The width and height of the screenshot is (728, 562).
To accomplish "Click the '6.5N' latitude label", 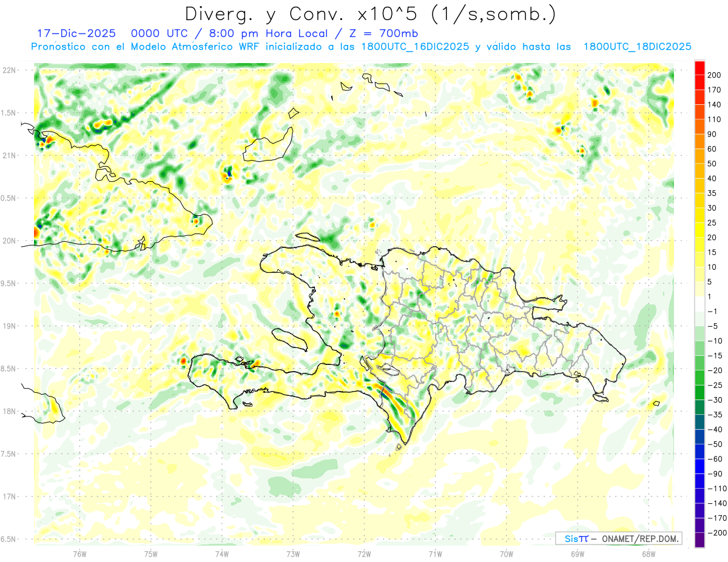I will pos(9,539).
